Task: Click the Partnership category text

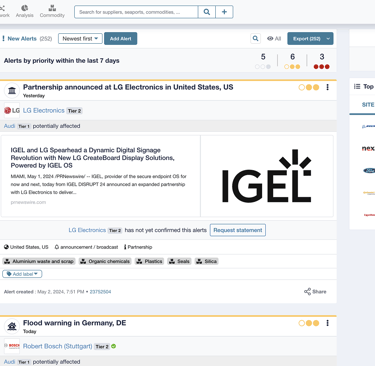Action: [140, 247]
